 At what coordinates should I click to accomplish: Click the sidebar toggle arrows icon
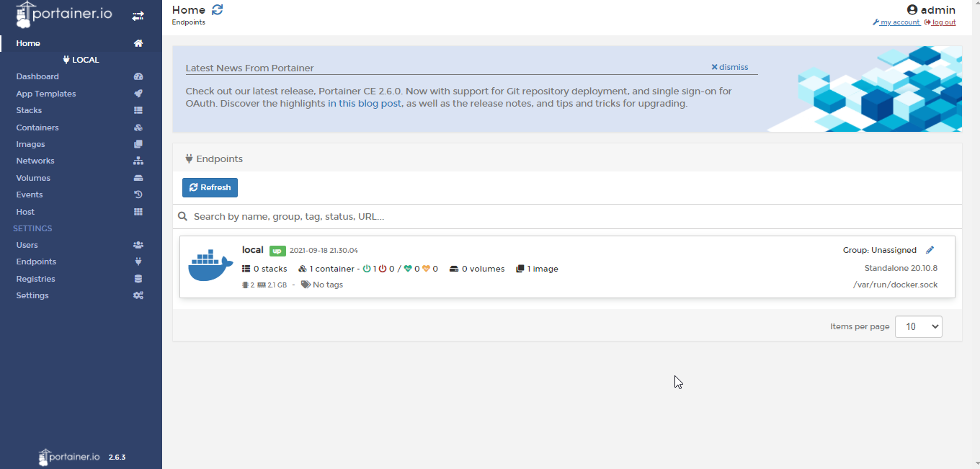tap(138, 15)
